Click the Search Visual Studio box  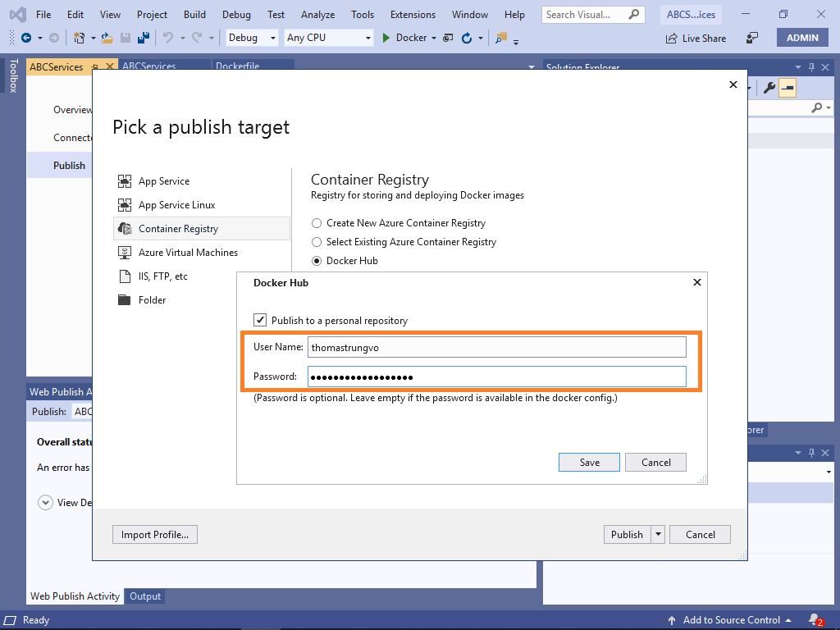593,15
